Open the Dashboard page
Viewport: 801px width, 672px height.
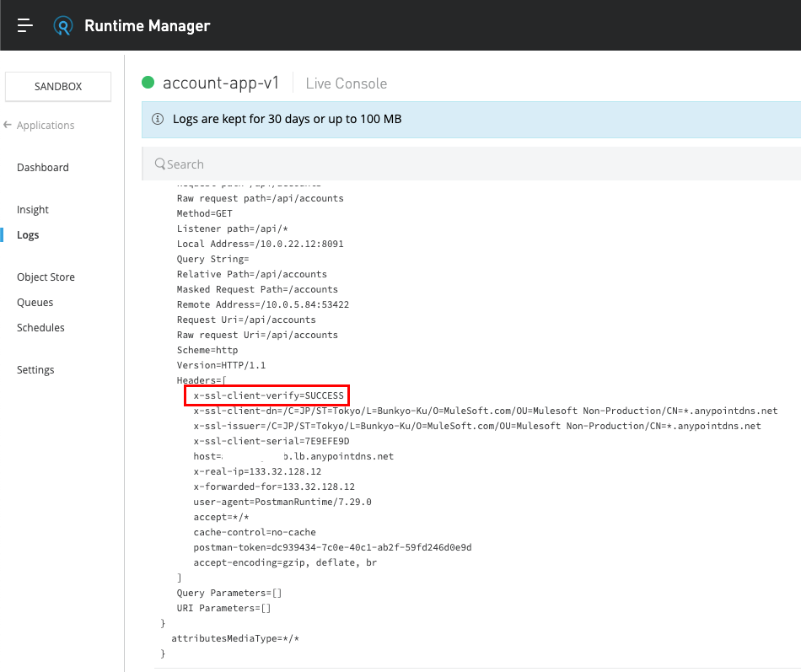[43, 168]
